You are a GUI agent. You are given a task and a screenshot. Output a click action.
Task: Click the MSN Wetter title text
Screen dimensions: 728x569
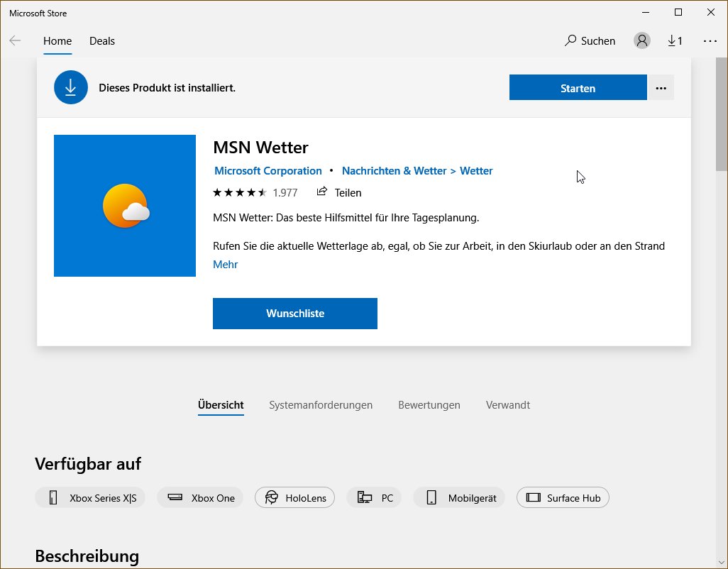pos(260,148)
